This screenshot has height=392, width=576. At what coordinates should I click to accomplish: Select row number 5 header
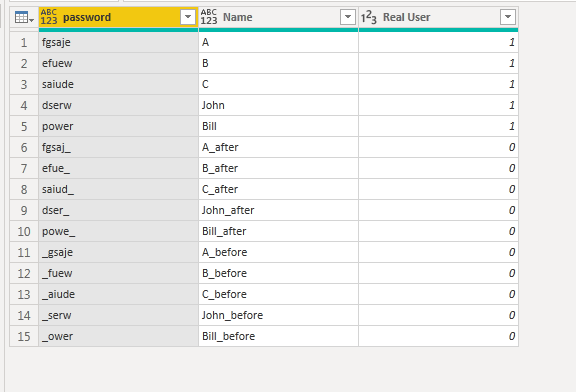[24, 126]
